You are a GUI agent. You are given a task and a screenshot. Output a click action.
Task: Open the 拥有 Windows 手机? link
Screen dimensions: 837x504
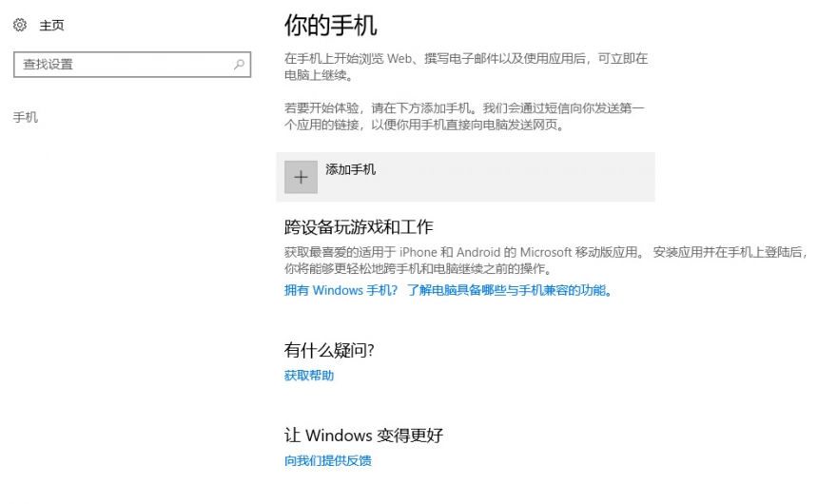click(341, 290)
